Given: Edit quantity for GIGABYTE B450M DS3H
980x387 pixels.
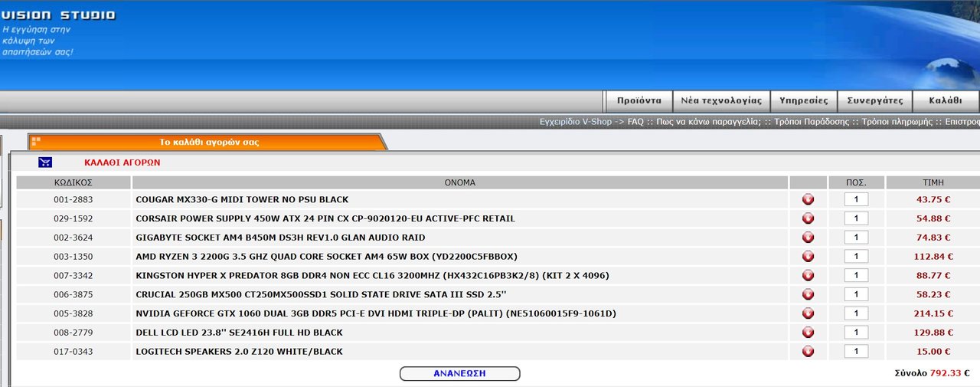Looking at the screenshot, I should coord(856,238).
